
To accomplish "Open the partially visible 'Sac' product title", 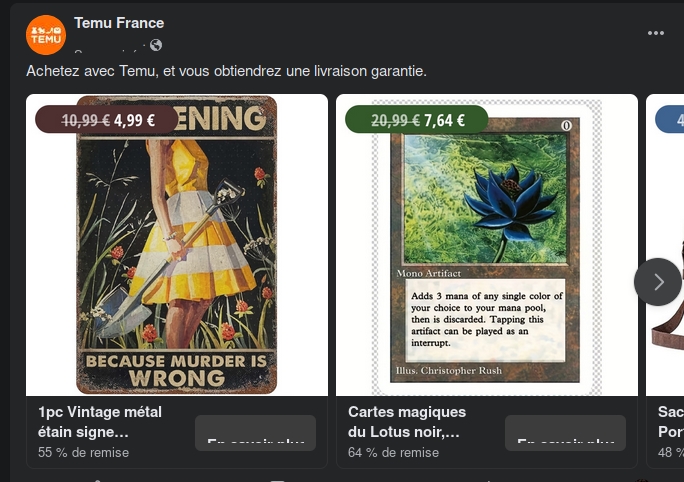I will 671,422.
